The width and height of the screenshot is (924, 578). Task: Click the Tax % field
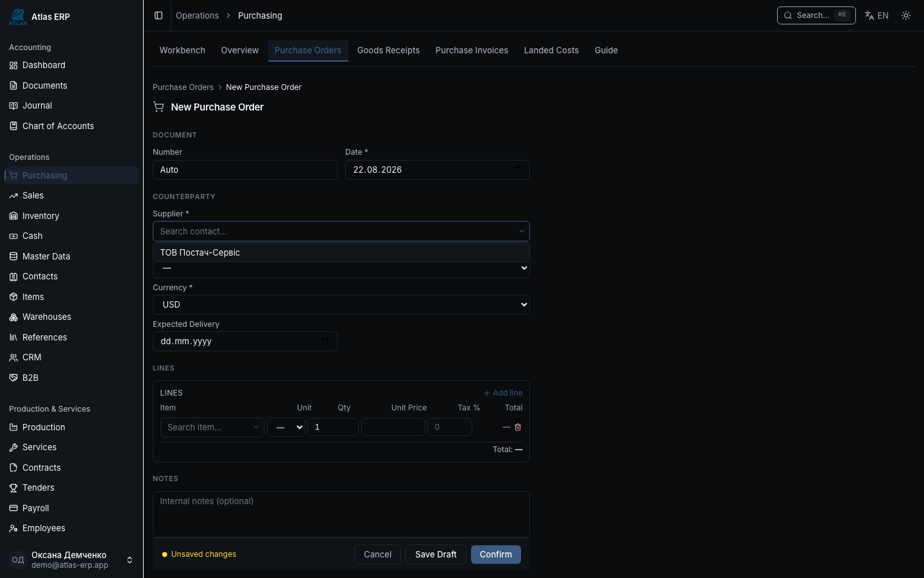coord(450,427)
